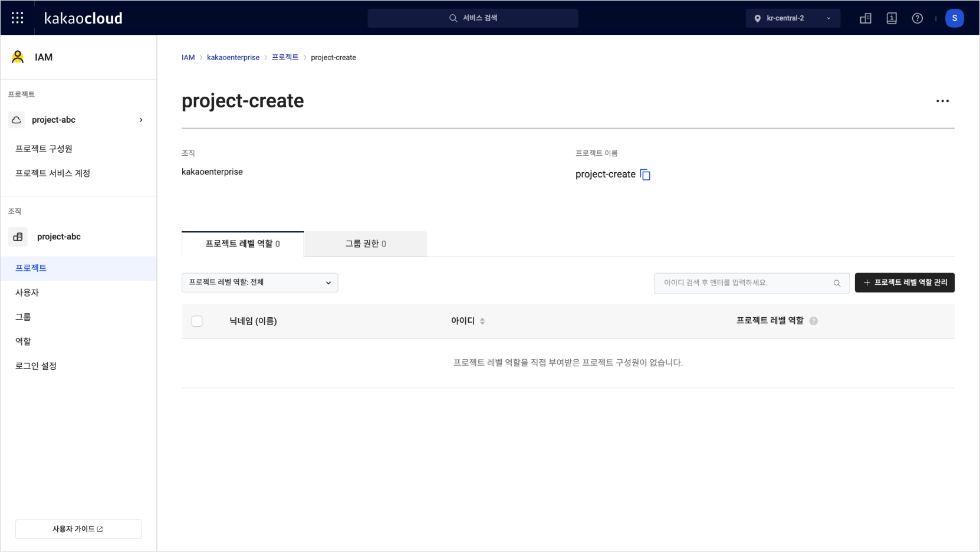The width and height of the screenshot is (980, 552).
Task: Open the user avatar S menu
Action: click(955, 18)
